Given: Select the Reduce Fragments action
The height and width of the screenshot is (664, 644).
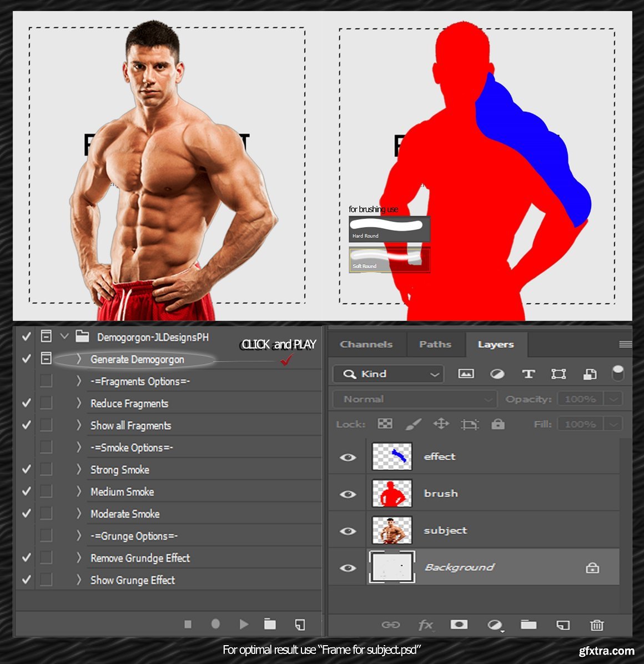Looking at the screenshot, I should click(x=129, y=404).
